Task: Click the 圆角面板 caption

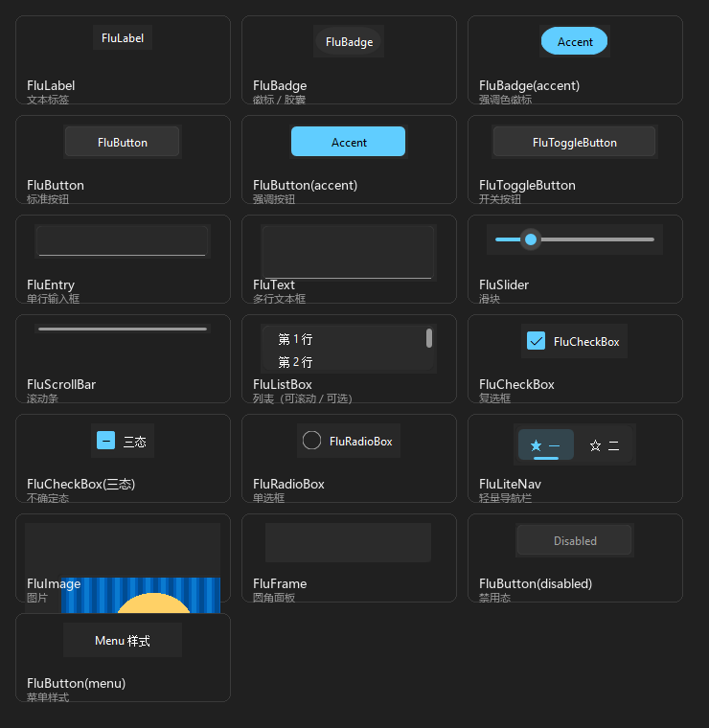Action: (x=274, y=598)
